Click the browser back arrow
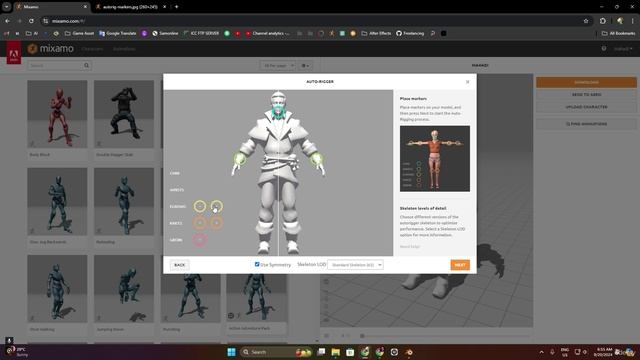Image resolution: width=640 pixels, height=360 pixels. coord(7,21)
